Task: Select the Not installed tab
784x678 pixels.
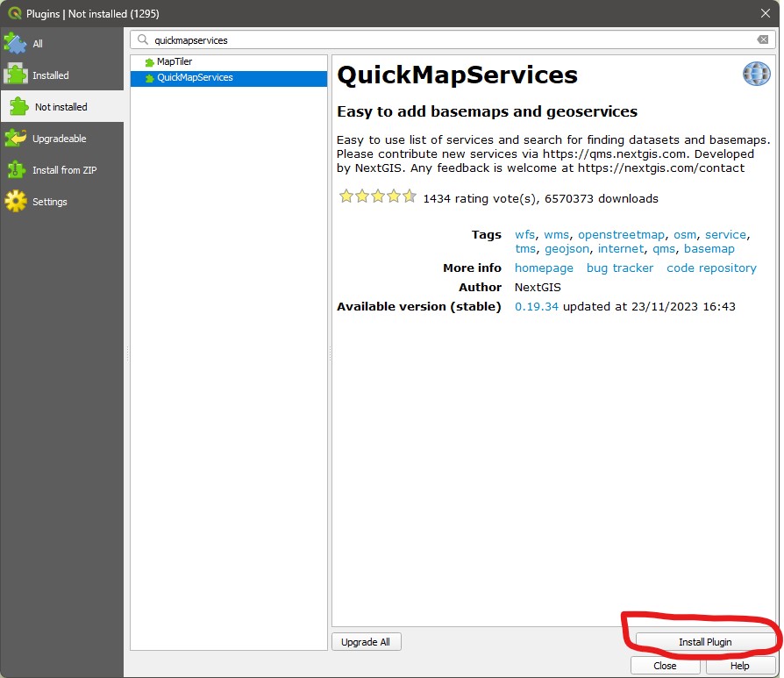Action: 62,106
